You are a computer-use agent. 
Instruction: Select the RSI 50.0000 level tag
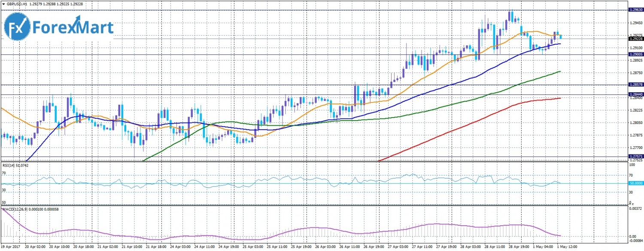635,183
